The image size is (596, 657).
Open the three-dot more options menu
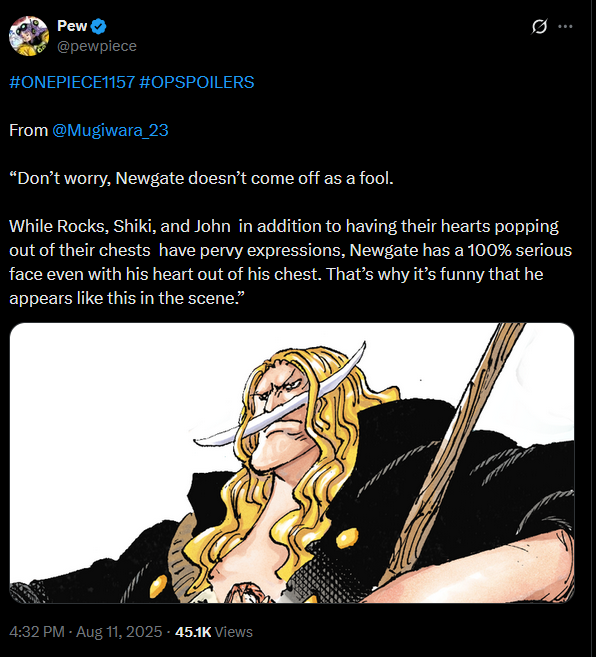pyautogui.click(x=565, y=26)
